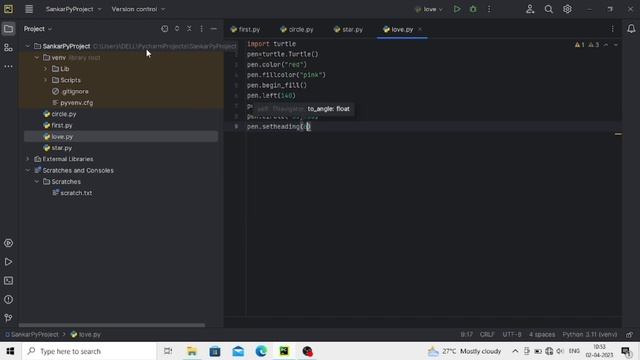Image resolution: width=640 pixels, height=360 pixels.
Task: Switch to circle.py tab
Action: pos(297,29)
